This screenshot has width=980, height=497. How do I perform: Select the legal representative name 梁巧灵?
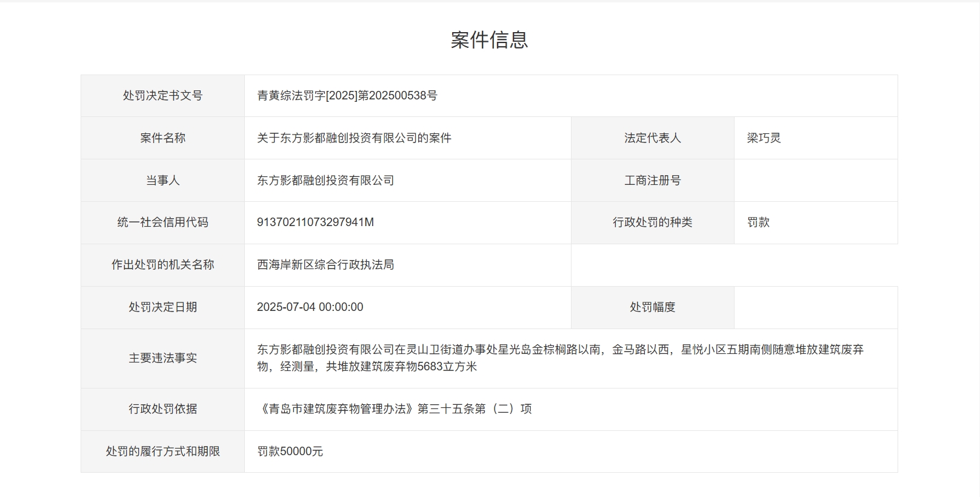[x=764, y=138]
